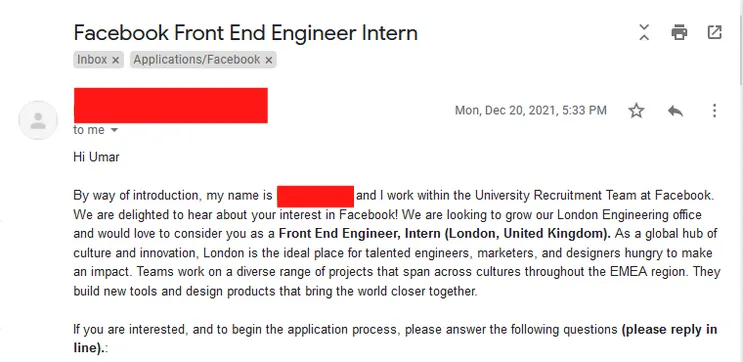This screenshot has height=362, width=743.
Task: Click the 'to me' recipient text
Action: coord(89,130)
